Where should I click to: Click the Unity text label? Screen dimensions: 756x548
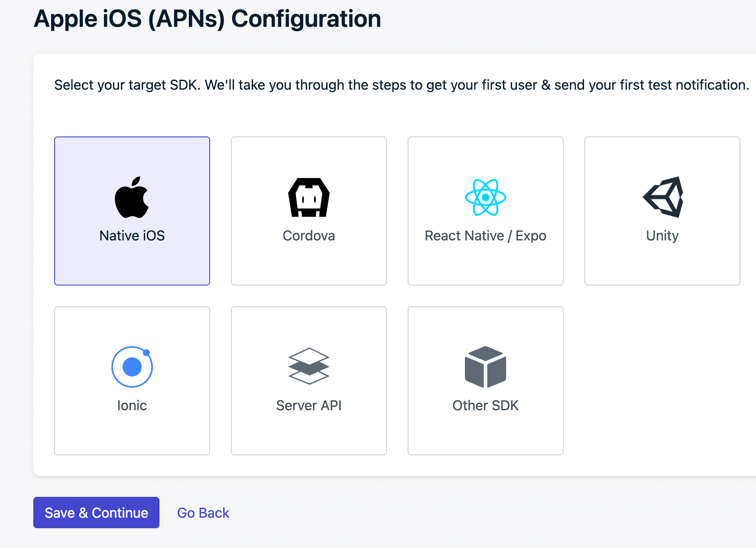662,236
